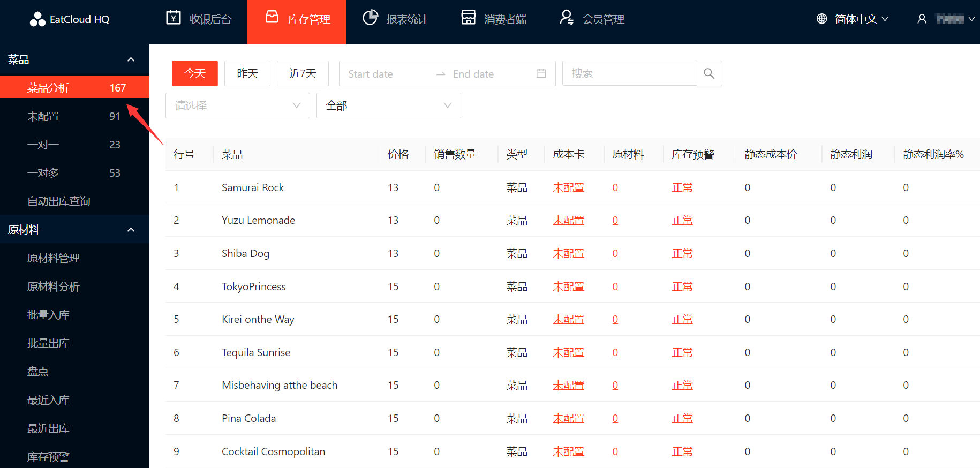Open the 库存管理 tab
The width and height of the screenshot is (980, 468).
point(297,22)
